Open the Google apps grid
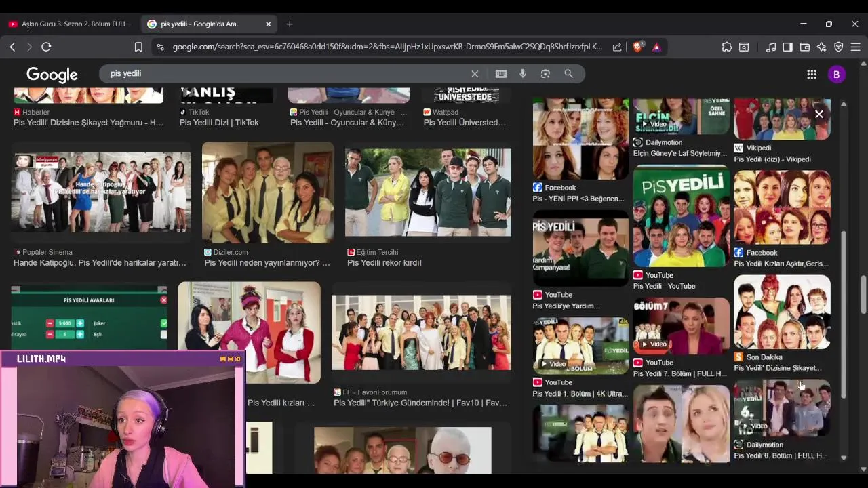This screenshot has width=868, height=488. coord(812,74)
